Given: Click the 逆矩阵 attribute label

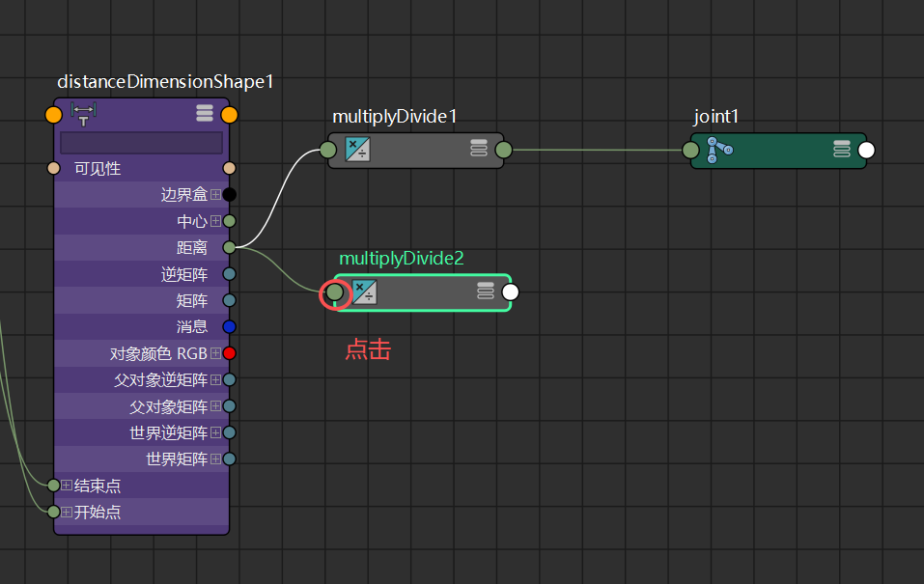Looking at the screenshot, I should click(x=184, y=274).
